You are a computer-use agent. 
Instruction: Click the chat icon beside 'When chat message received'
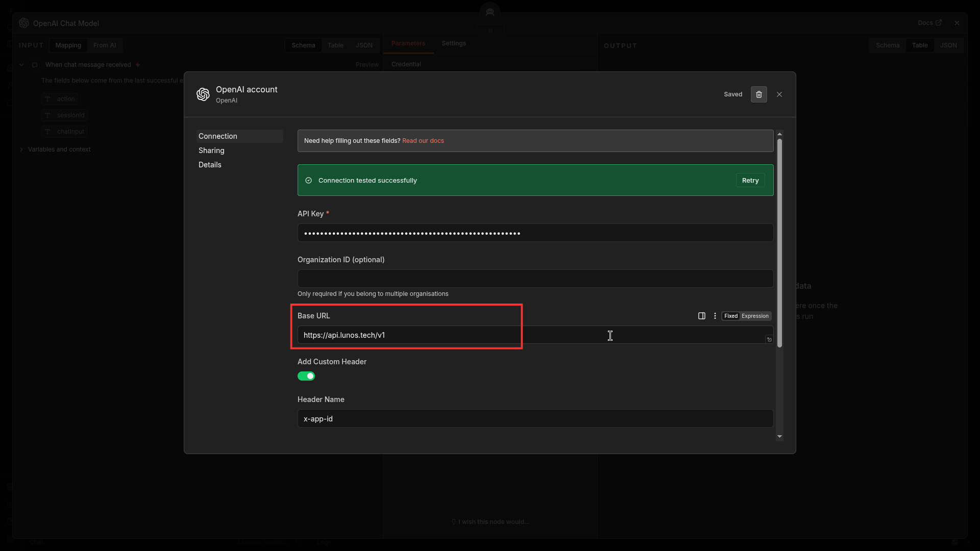coord(35,65)
